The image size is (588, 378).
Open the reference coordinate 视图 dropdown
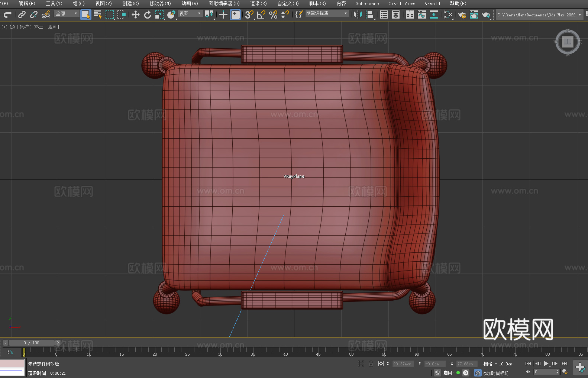tap(190, 13)
